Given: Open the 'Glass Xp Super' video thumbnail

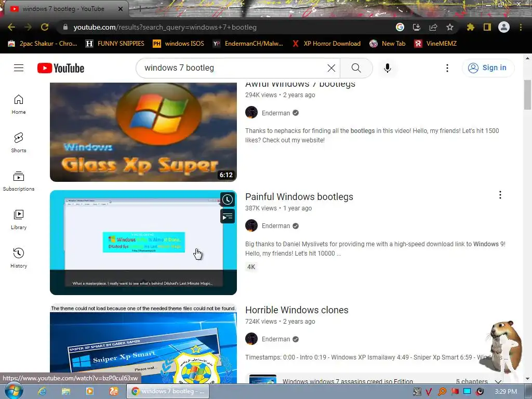Looking at the screenshot, I should (x=143, y=132).
